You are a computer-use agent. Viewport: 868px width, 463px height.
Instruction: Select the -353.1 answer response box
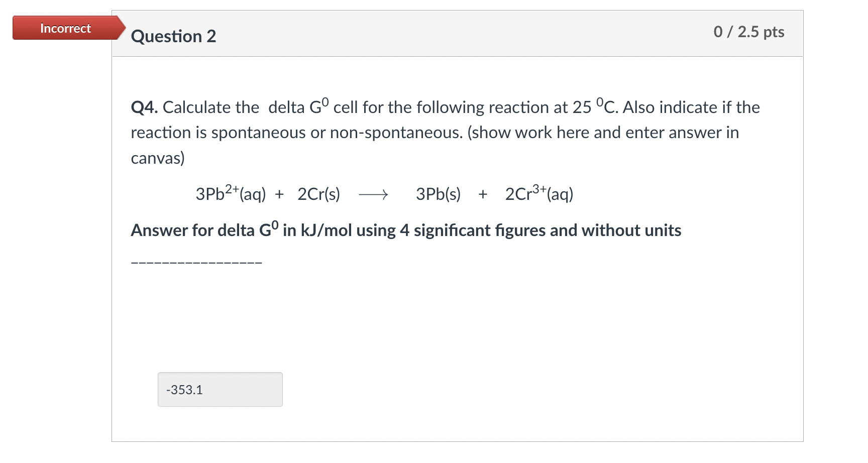[x=220, y=389]
